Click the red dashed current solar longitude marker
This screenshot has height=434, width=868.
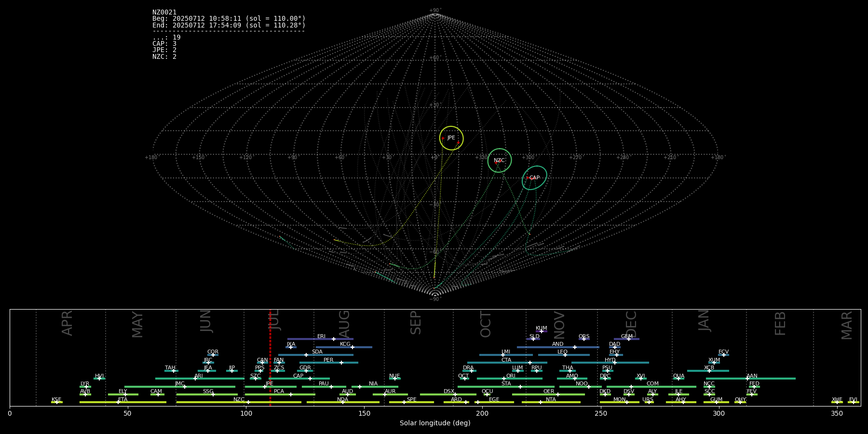tap(270, 357)
